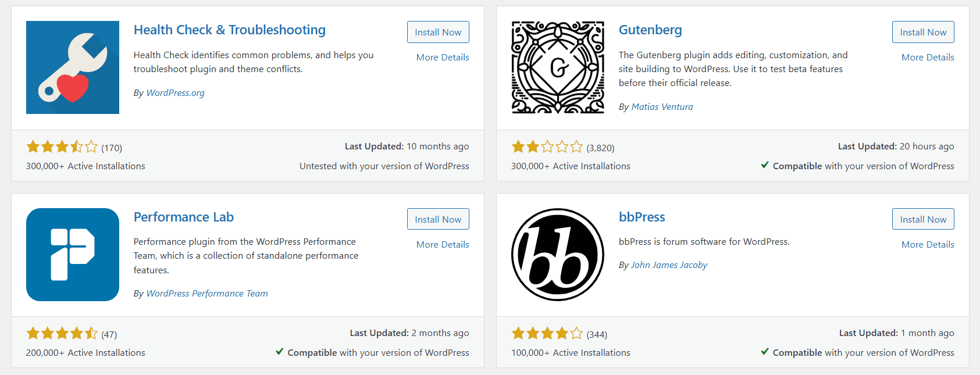Click the Gutenberg star rating
Image resolution: width=980 pixels, height=375 pixels.
pos(547,147)
